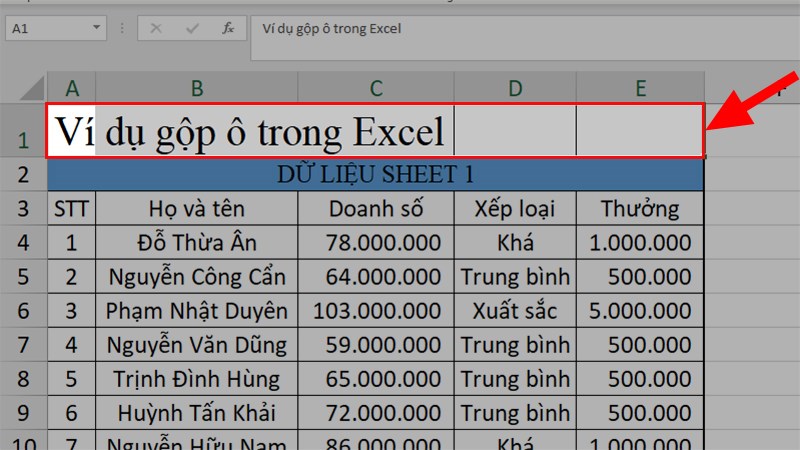Click 'Khá' in Đỗ Thừa Ân's row
Image resolution: width=800 pixels, height=450 pixels.
pos(515,243)
